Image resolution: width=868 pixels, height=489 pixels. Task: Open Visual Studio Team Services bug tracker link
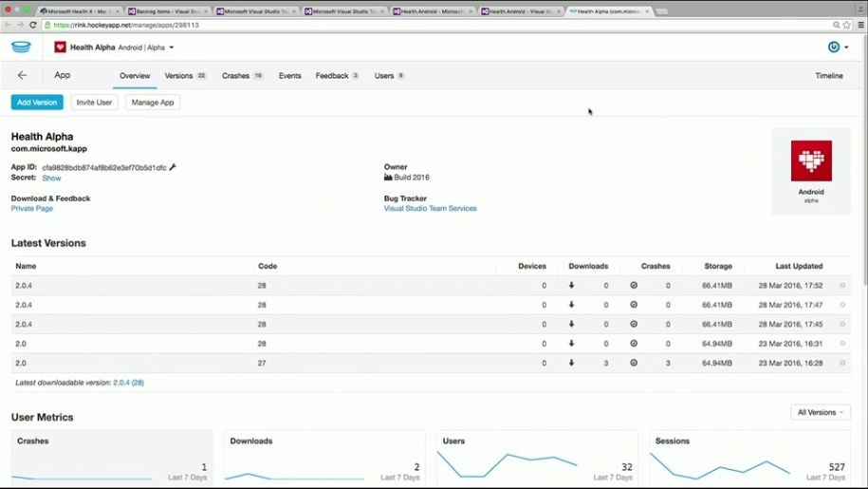click(430, 209)
